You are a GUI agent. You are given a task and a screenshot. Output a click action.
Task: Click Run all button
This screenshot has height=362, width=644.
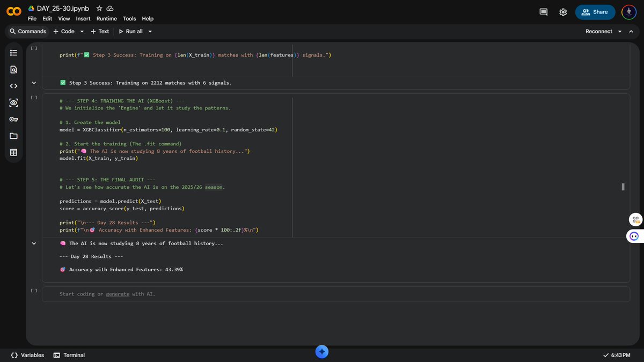(130, 32)
